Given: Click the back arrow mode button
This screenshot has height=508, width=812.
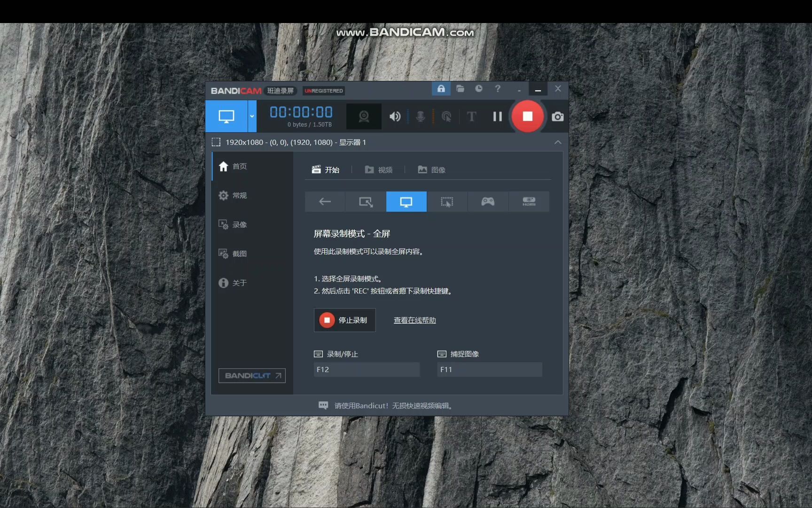Looking at the screenshot, I should (x=325, y=202).
